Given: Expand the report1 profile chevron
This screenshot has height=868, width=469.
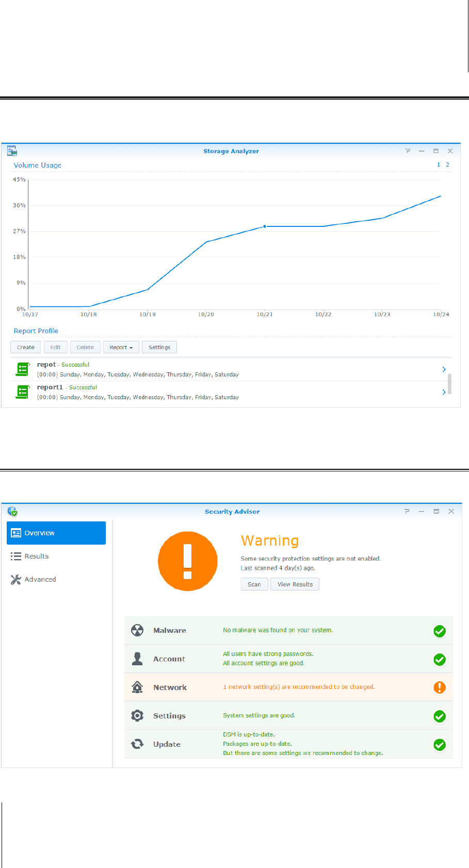Looking at the screenshot, I should coord(444,392).
